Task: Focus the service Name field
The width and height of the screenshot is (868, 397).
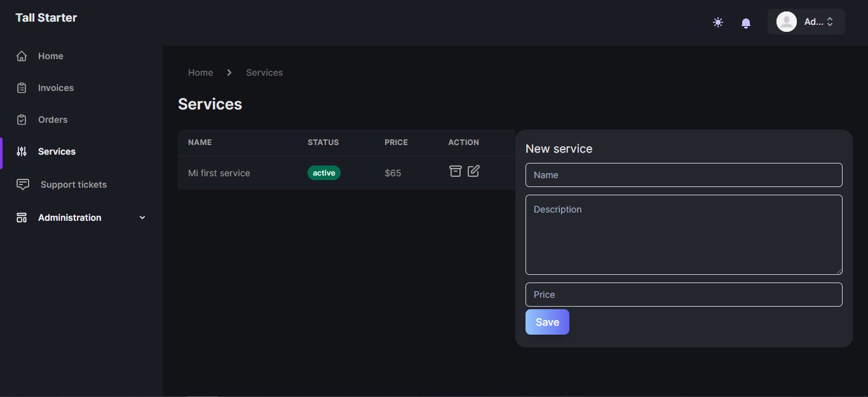Action: click(x=684, y=175)
